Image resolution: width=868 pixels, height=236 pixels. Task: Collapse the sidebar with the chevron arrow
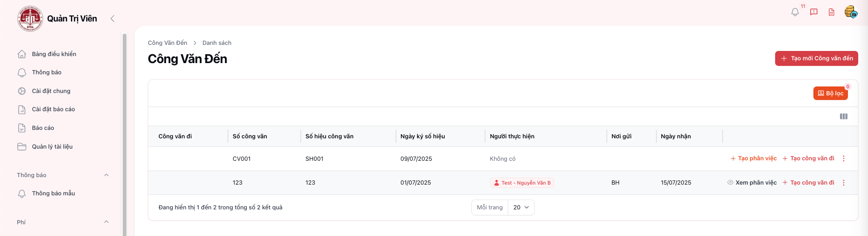[112, 19]
